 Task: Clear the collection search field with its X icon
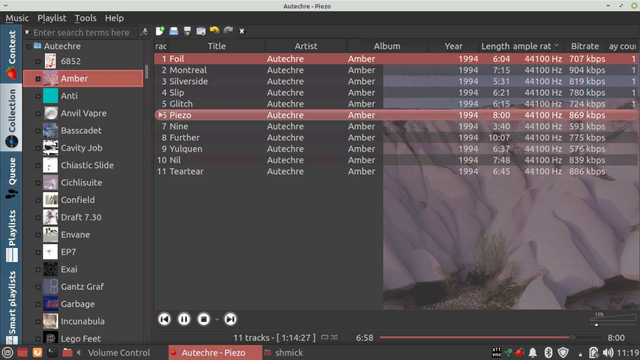pos(27,32)
